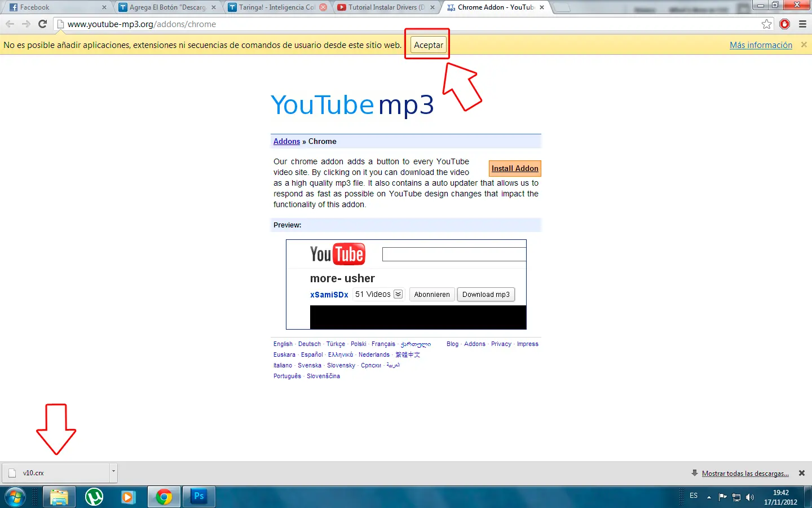Close the Facebook tab
812x508 pixels.
click(104, 7)
